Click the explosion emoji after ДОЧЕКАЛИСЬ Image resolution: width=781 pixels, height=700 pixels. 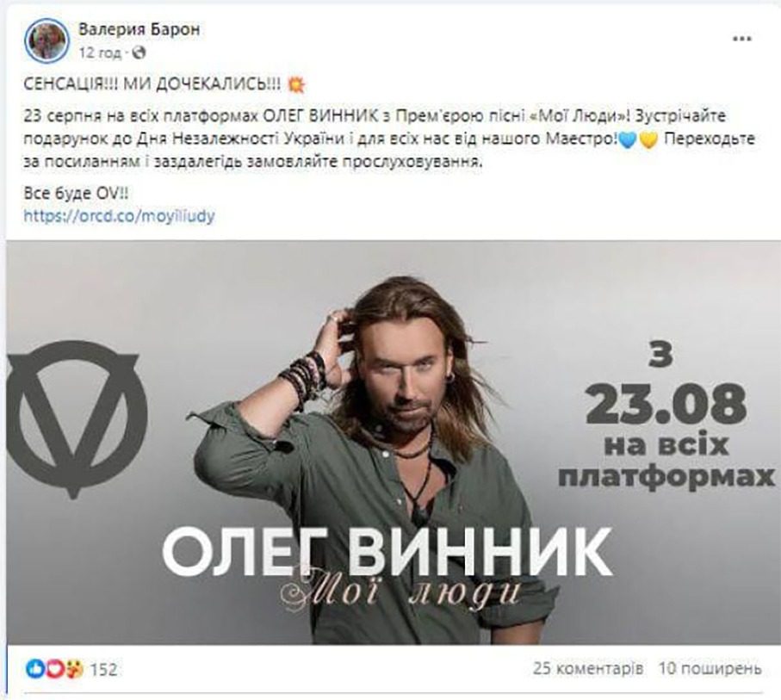296,85
